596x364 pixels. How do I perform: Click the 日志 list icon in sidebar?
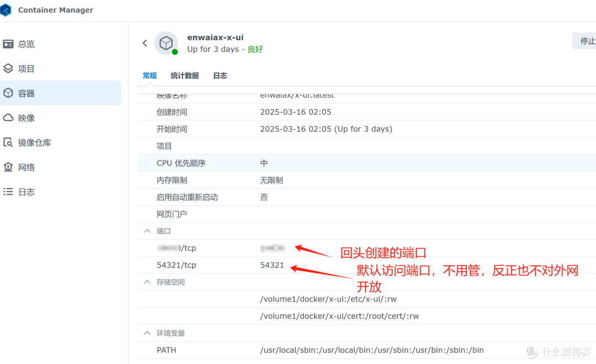click(x=8, y=192)
